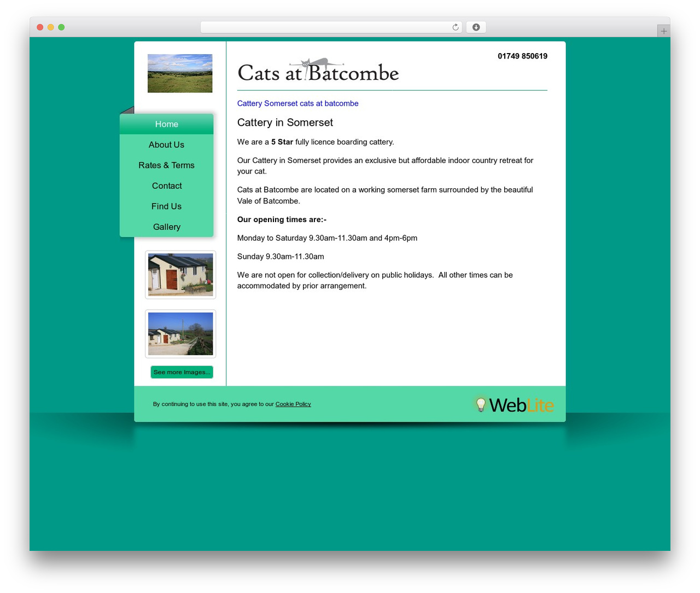Image resolution: width=700 pixels, height=593 pixels.
Task: Maximize the window with the green button
Action: tap(61, 27)
